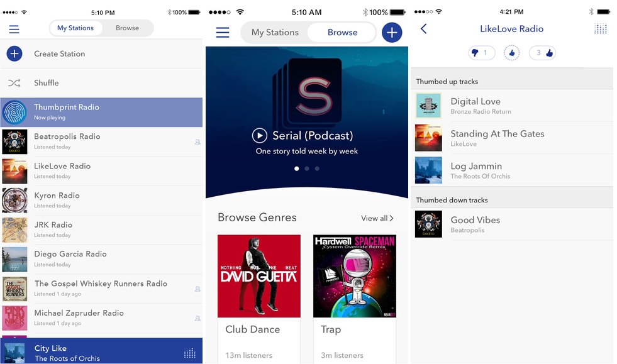Image resolution: width=617 pixels, height=364 pixels.
Task: Click the shared-station icon on Beatropolis Radio
Action: (197, 142)
